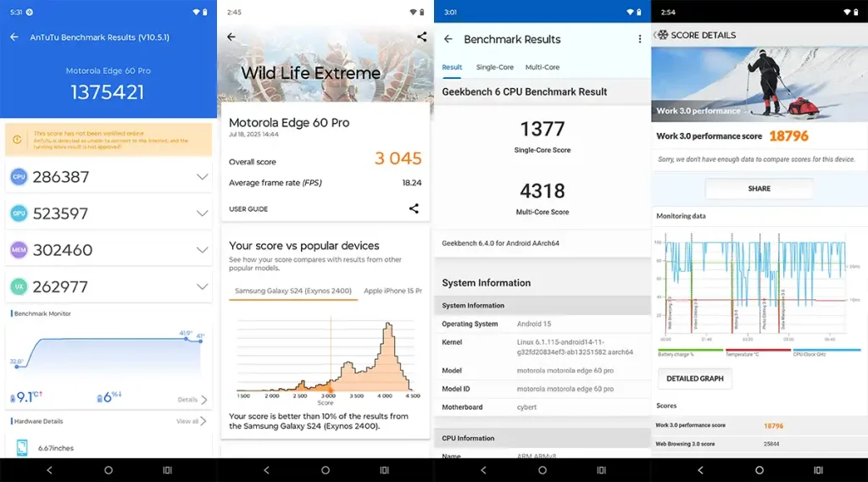Tap the 4318 Multi-Core Score
The height and width of the screenshot is (482, 868).
click(x=542, y=191)
